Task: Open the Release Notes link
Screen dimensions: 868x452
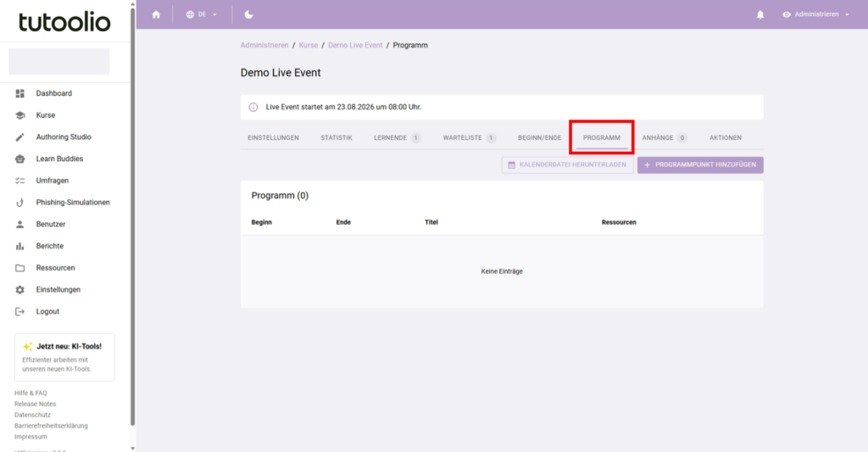Action: click(x=35, y=405)
